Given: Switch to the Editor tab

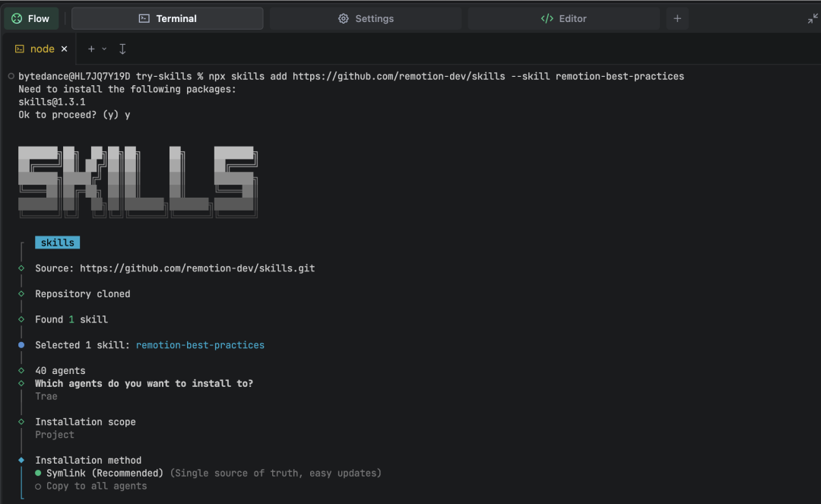Looking at the screenshot, I should (x=564, y=18).
